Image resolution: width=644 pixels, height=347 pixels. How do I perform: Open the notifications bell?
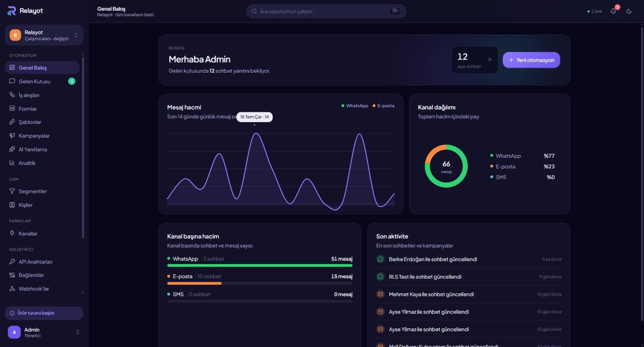click(x=613, y=11)
